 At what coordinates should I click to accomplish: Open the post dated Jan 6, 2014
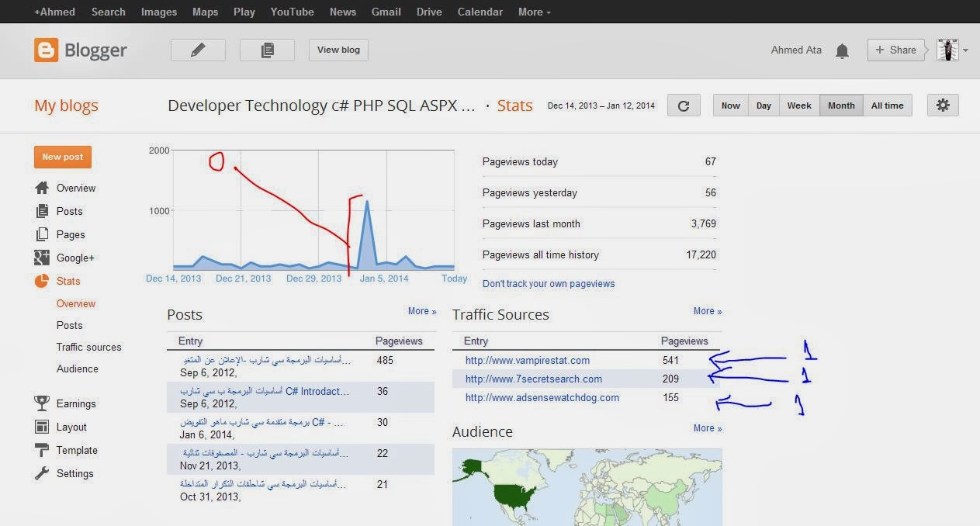(x=262, y=423)
